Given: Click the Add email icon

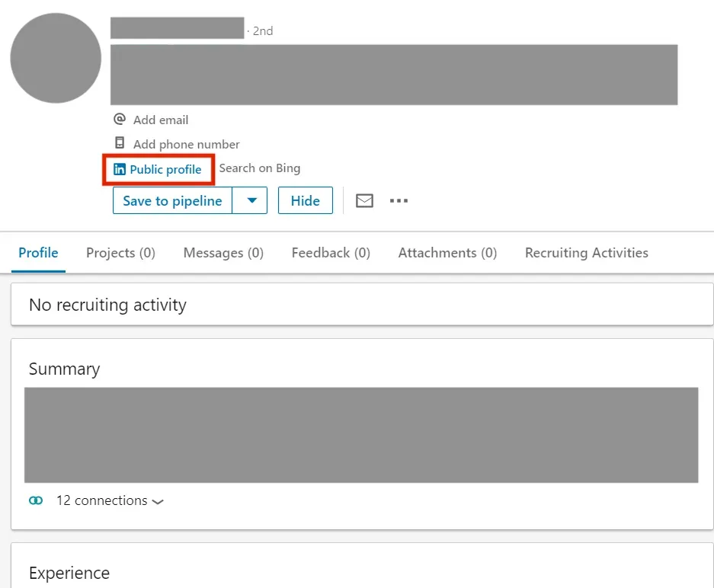Looking at the screenshot, I should (120, 120).
